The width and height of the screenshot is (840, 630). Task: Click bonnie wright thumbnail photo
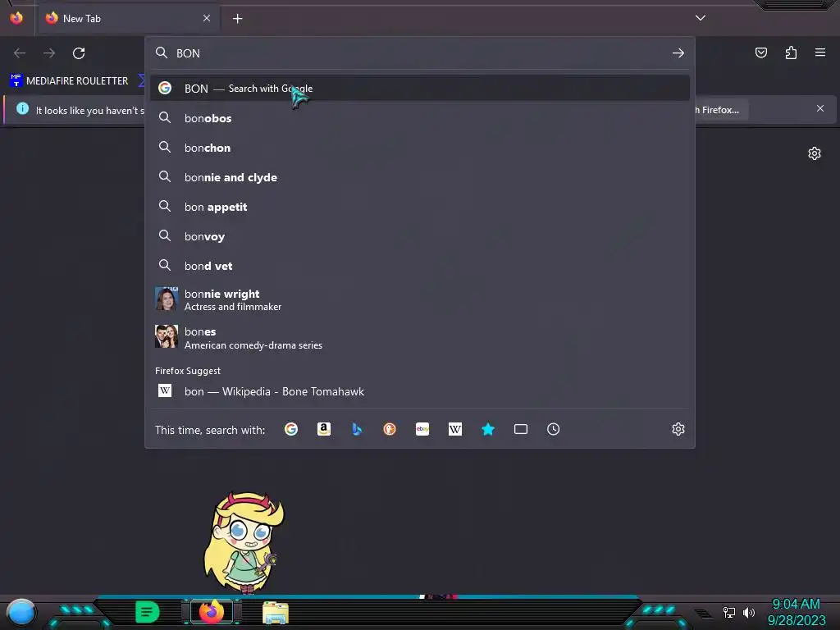166,299
